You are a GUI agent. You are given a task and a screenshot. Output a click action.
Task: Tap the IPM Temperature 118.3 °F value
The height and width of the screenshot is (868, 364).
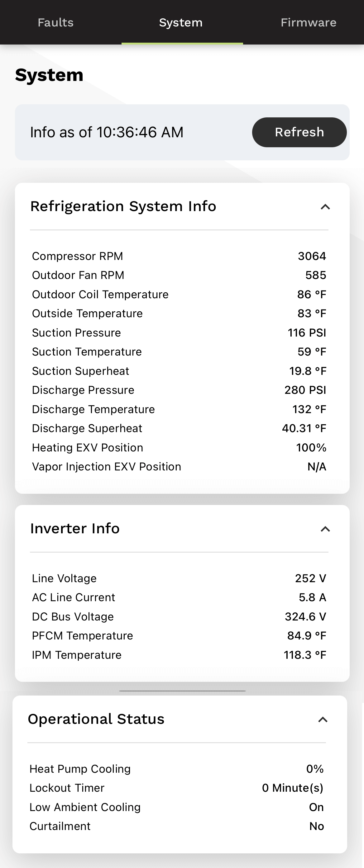304,655
